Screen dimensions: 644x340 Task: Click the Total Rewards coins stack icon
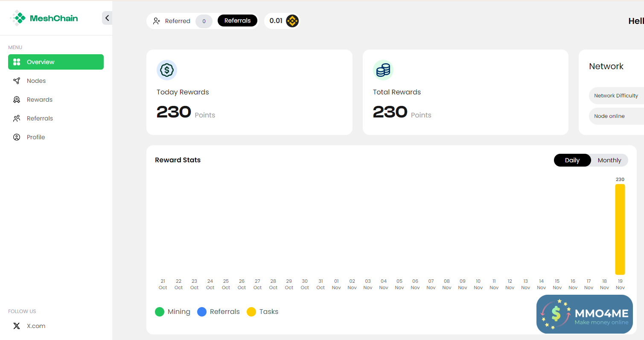click(383, 70)
